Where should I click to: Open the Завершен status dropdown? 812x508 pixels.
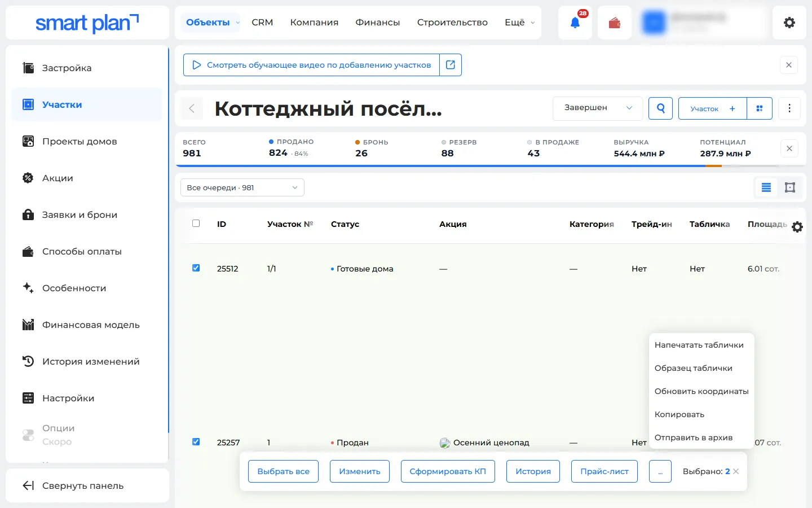598,108
